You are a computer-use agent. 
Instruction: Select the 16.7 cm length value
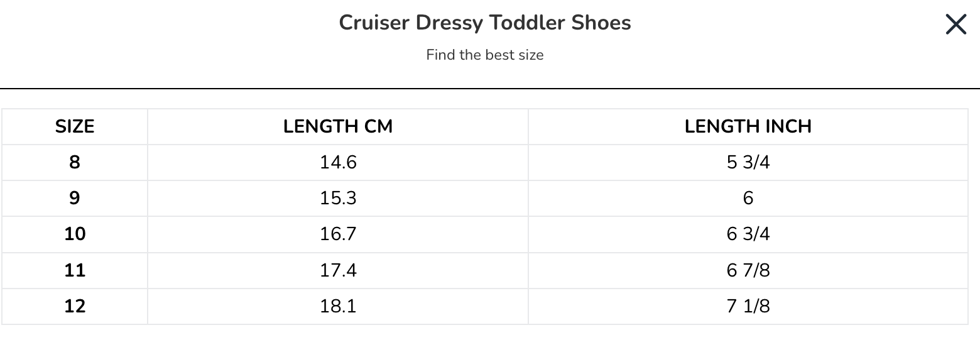pos(338,234)
